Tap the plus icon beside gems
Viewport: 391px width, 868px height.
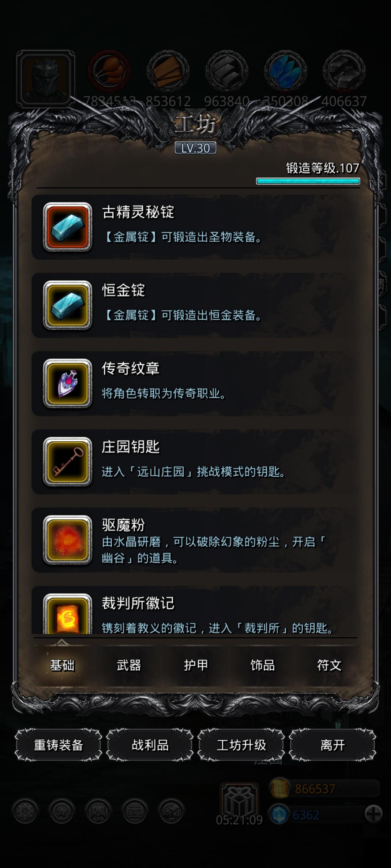[x=373, y=814]
